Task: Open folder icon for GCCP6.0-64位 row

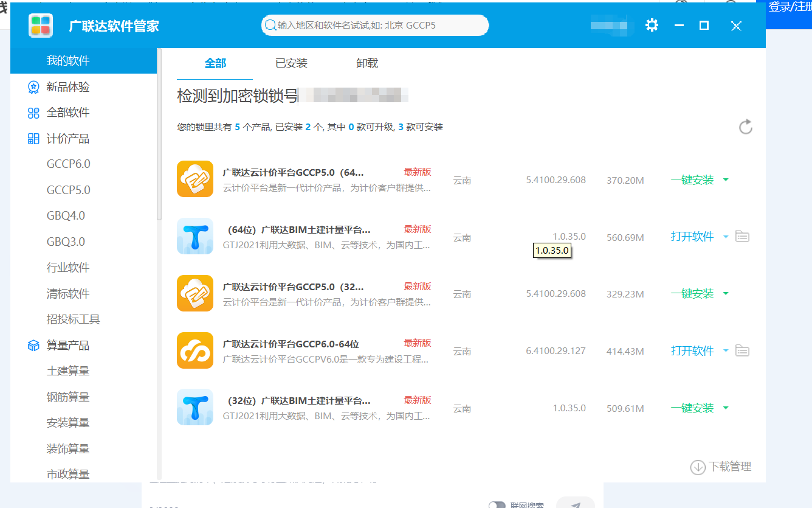Action: coord(742,350)
